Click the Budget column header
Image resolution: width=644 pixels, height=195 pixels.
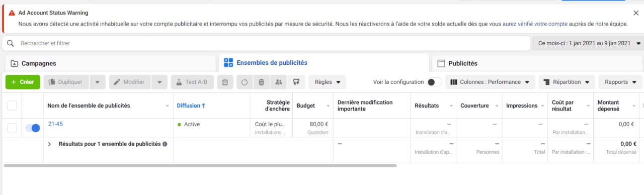point(312,106)
